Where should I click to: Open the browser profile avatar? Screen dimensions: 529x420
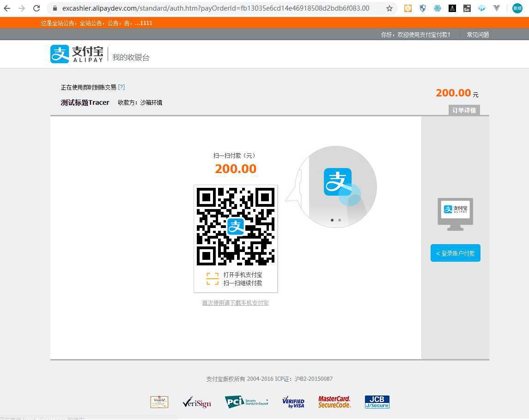(x=517, y=8)
